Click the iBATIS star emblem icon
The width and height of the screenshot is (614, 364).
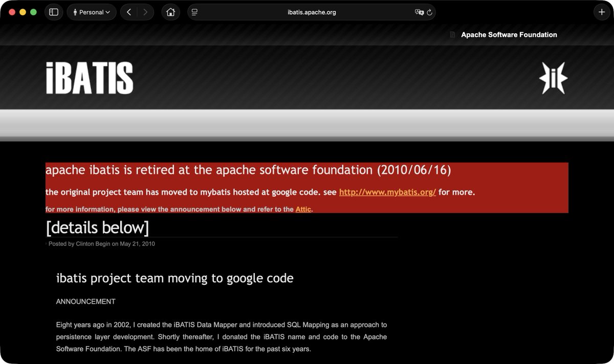(553, 78)
